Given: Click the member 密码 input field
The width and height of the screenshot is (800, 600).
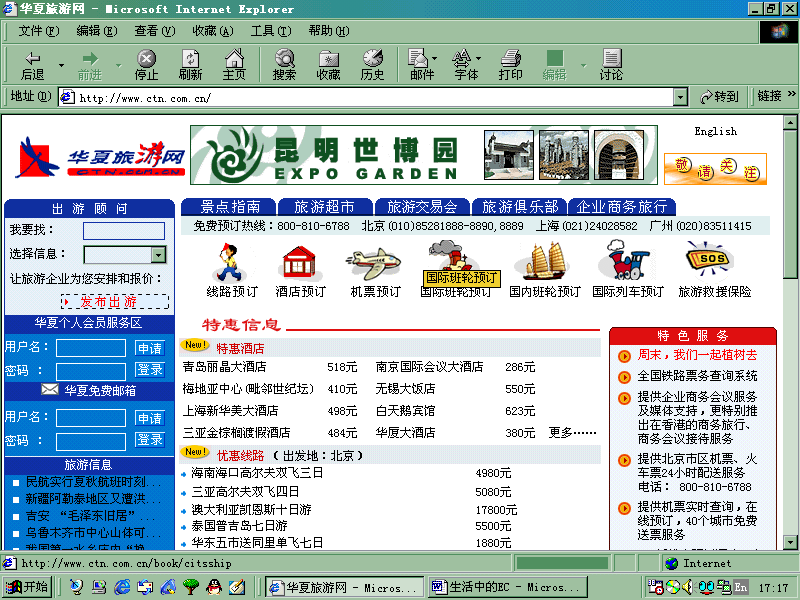Looking at the screenshot, I should 91,371.
